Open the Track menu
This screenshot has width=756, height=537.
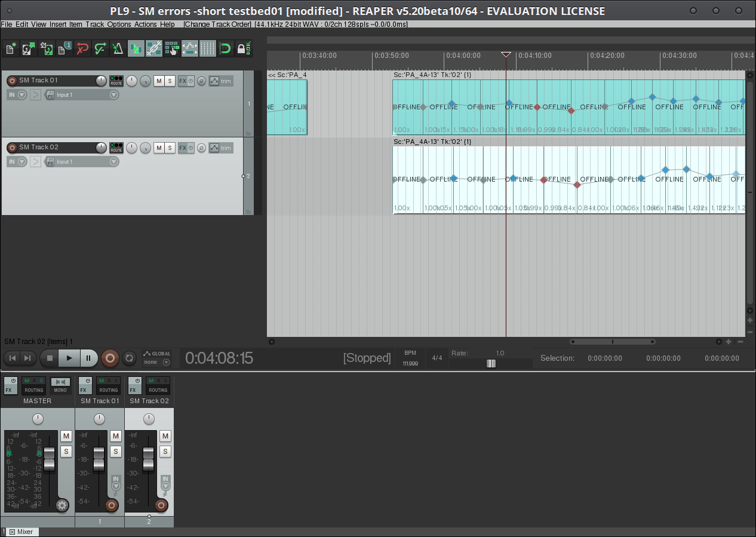tap(95, 24)
